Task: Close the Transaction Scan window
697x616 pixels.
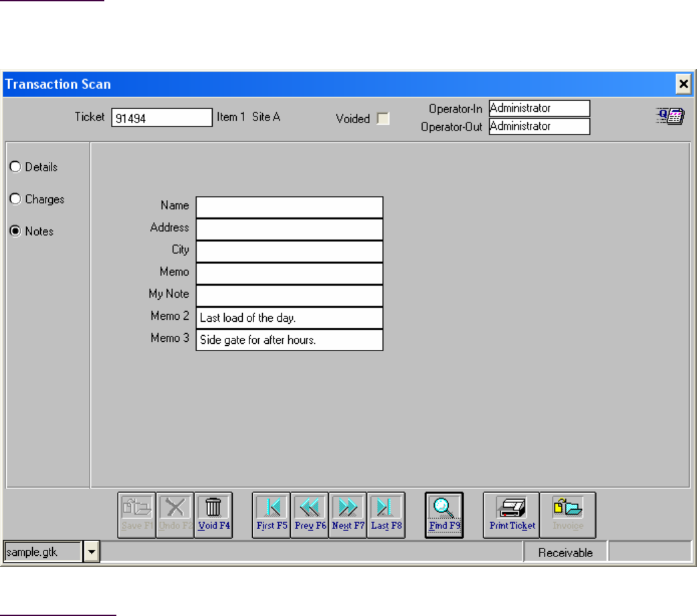Action: coord(683,84)
